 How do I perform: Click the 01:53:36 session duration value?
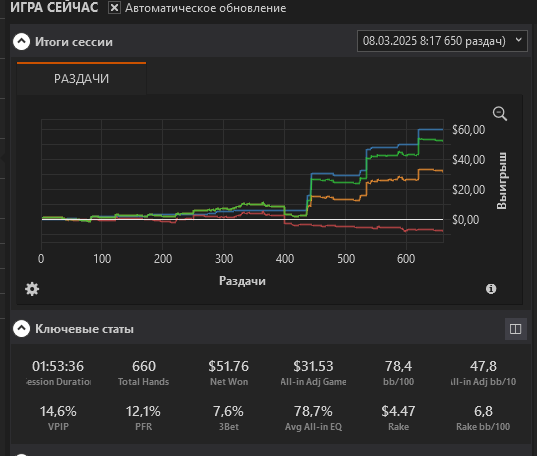click(x=58, y=366)
